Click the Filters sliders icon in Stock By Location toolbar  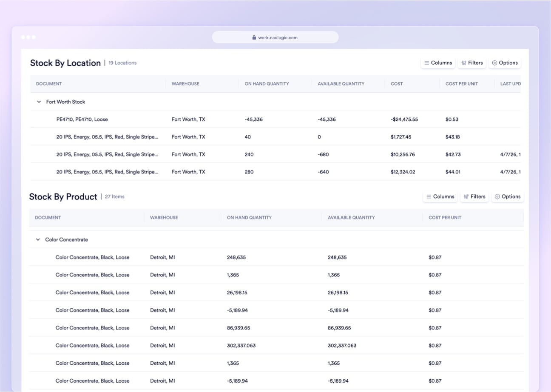pos(463,62)
